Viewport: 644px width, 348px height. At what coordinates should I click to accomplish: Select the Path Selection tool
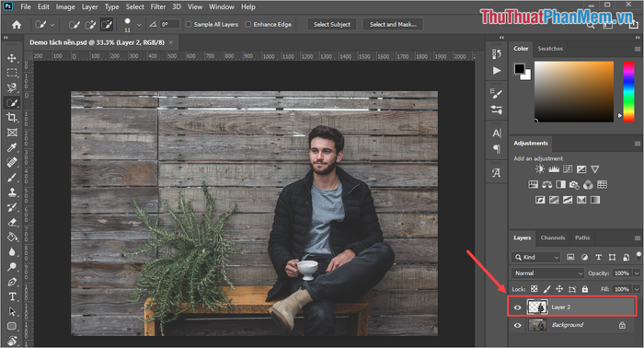[12, 311]
